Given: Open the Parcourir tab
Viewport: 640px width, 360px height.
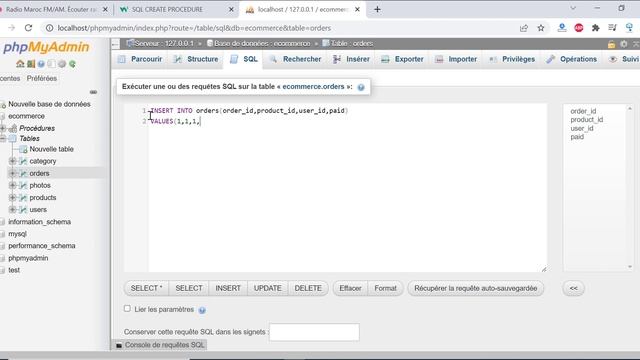Looking at the screenshot, I should [x=140, y=59].
